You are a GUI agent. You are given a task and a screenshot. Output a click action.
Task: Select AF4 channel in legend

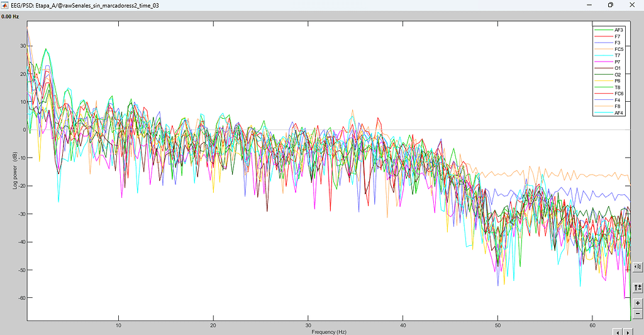click(619, 113)
